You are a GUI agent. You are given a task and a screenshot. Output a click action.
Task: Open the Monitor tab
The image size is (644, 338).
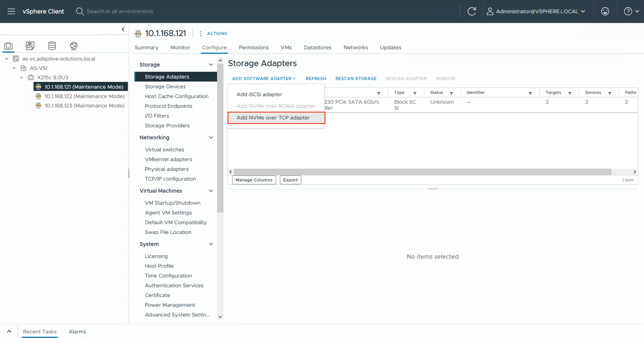180,48
